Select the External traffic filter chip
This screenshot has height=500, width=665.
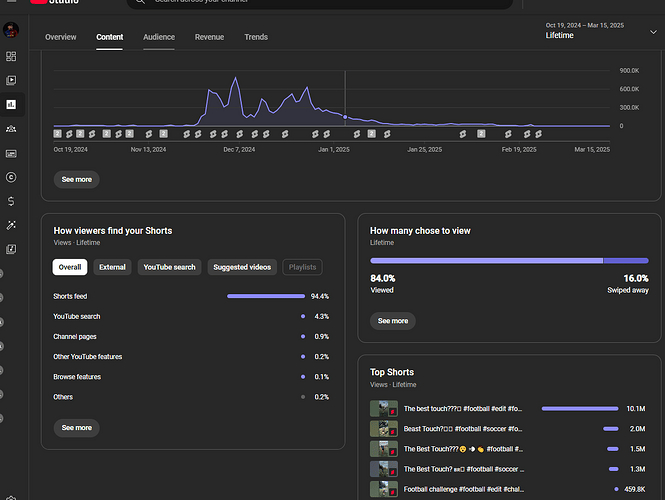pos(112,267)
